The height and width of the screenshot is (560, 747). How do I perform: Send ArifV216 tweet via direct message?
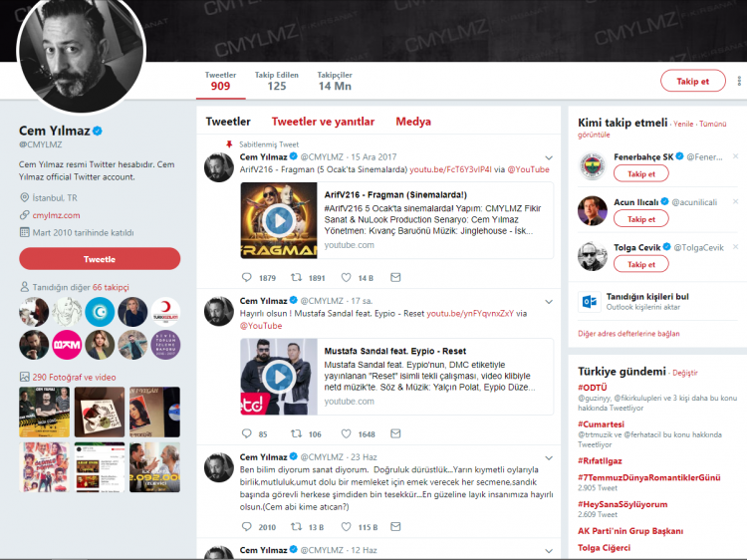click(x=395, y=277)
